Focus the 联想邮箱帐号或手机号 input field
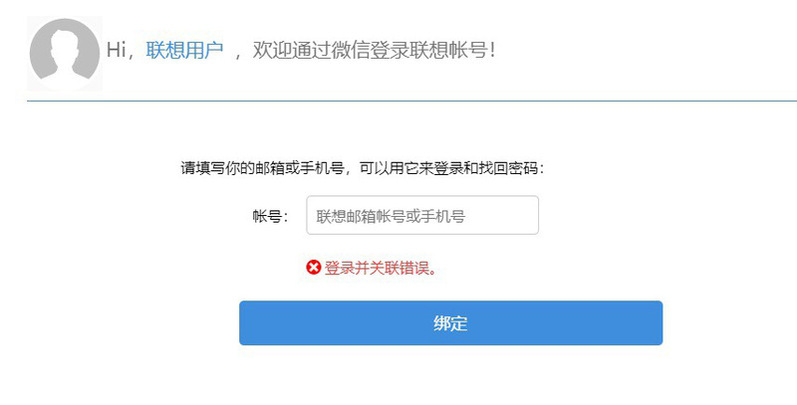Screen dimensions: 797x405 click(x=422, y=215)
